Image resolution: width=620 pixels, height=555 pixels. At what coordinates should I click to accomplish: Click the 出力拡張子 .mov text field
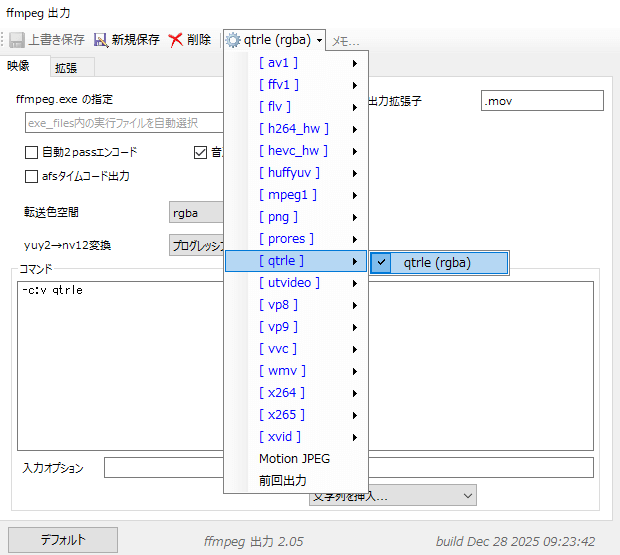tap(541, 101)
